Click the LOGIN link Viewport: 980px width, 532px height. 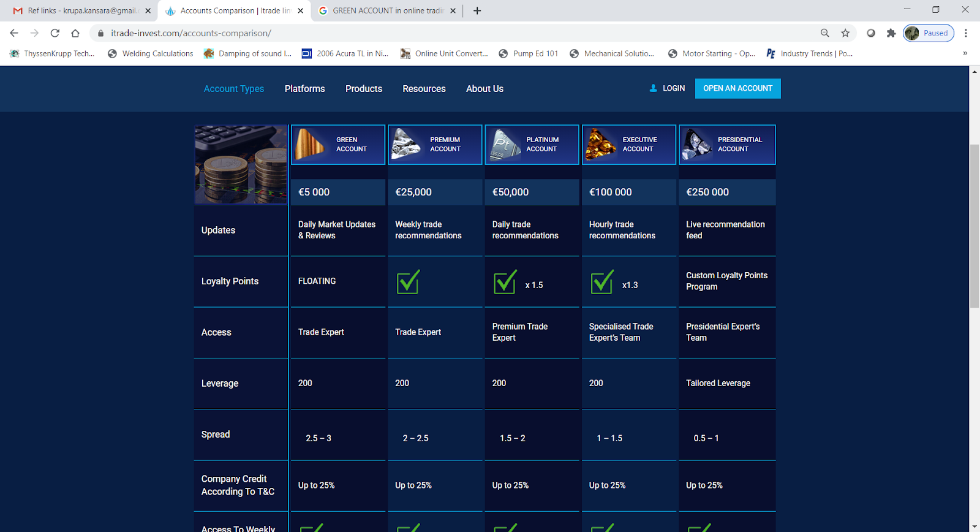coord(667,88)
